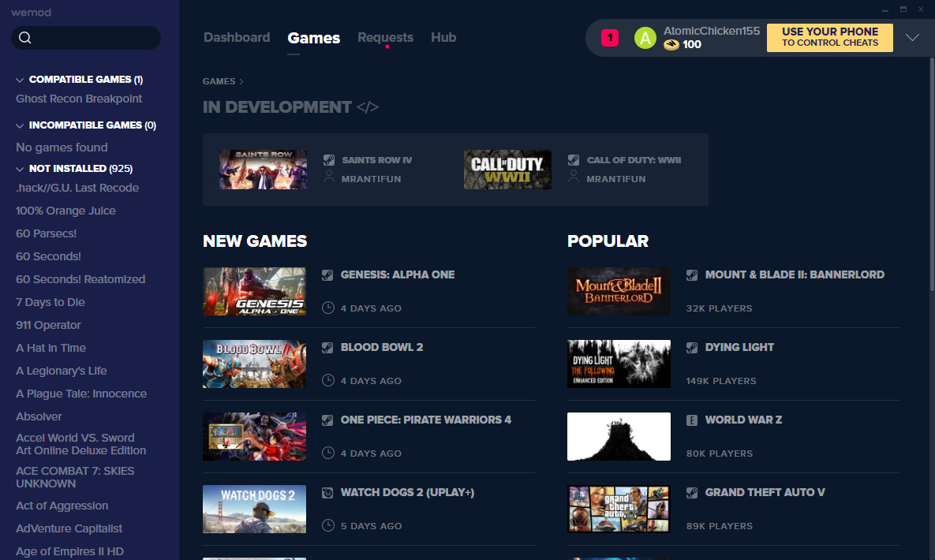Screen dimensions: 935x560
Task: Click Steam icon beside Saints Row IV
Action: pos(328,160)
